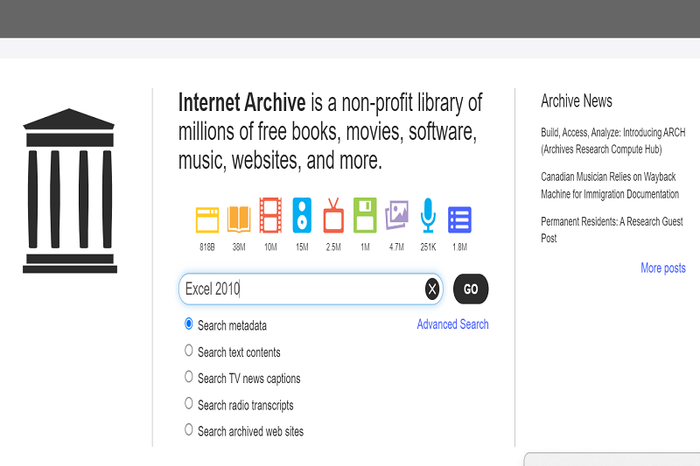Image resolution: width=700 pixels, height=466 pixels.
Task: Select the Search metadata radio button
Action: click(189, 324)
